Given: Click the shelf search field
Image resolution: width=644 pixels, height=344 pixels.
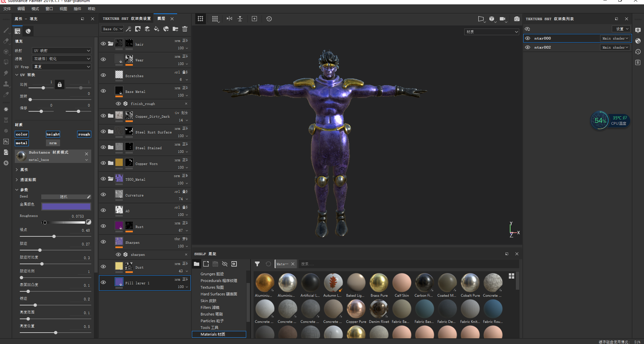Looking at the screenshot, I should pyautogui.click(x=409, y=264).
